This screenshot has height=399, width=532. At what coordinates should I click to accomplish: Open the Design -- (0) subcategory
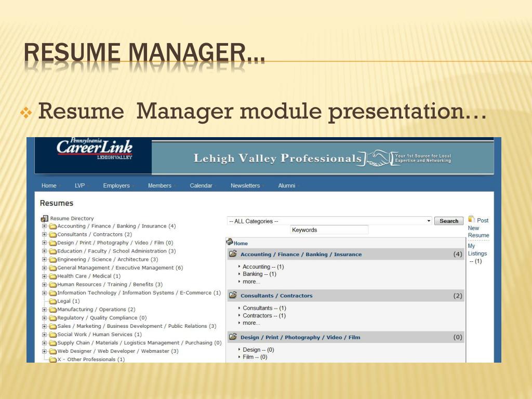point(258,350)
